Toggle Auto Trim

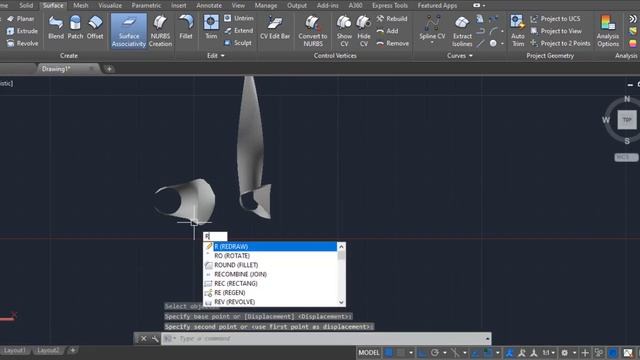point(518,31)
